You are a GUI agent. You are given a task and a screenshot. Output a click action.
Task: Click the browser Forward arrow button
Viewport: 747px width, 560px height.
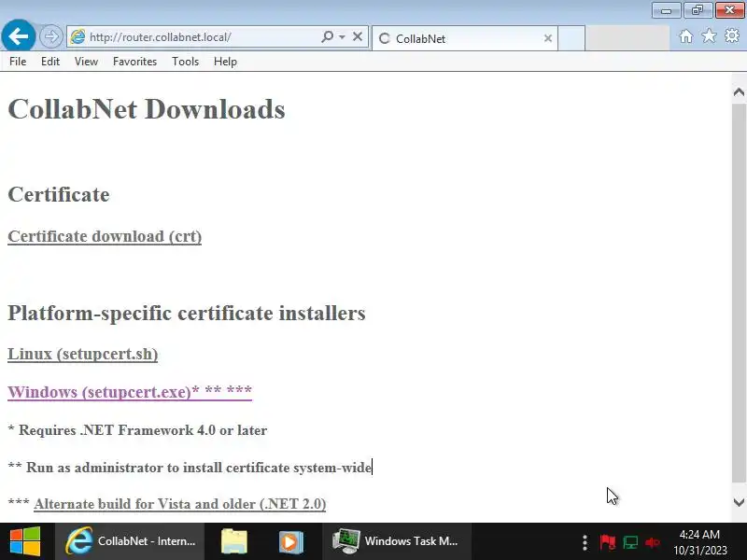pyautogui.click(x=50, y=36)
